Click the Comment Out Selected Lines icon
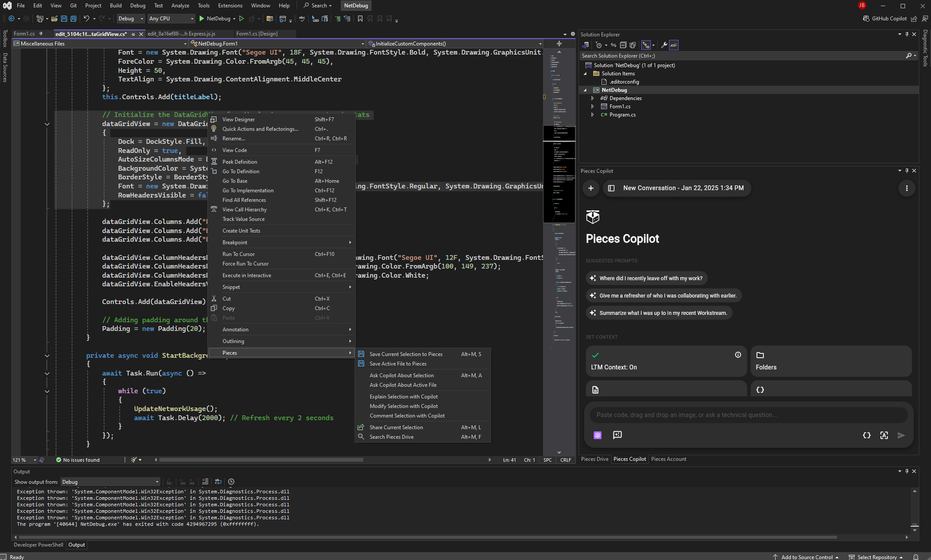This screenshot has width=931, height=560. (x=338, y=19)
